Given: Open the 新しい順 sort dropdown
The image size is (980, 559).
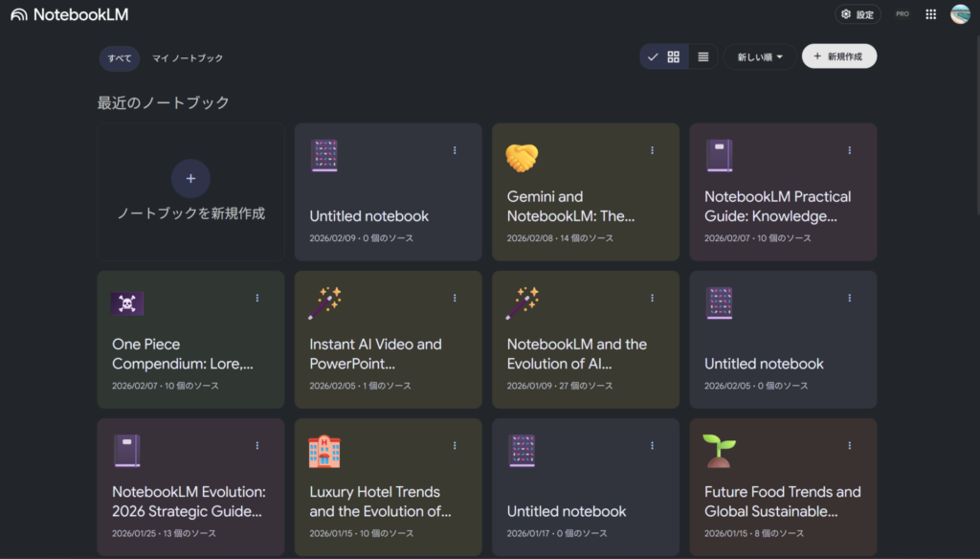Looking at the screenshot, I should (759, 57).
